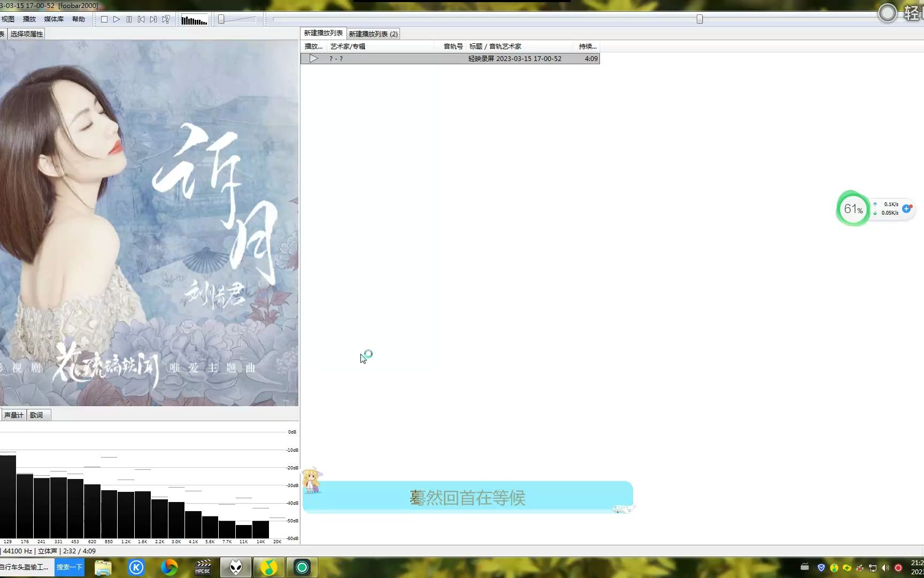
Task: Click the desktop lyrics bar 蓦然回首在等候
Action: [467, 497]
